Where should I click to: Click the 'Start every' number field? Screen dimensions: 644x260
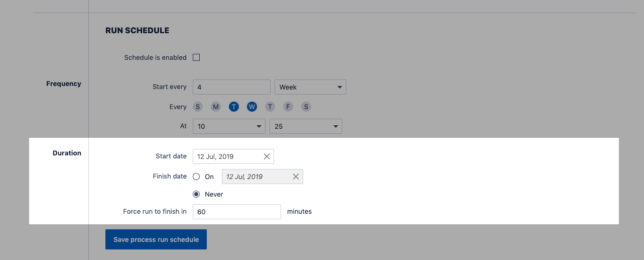[231, 87]
